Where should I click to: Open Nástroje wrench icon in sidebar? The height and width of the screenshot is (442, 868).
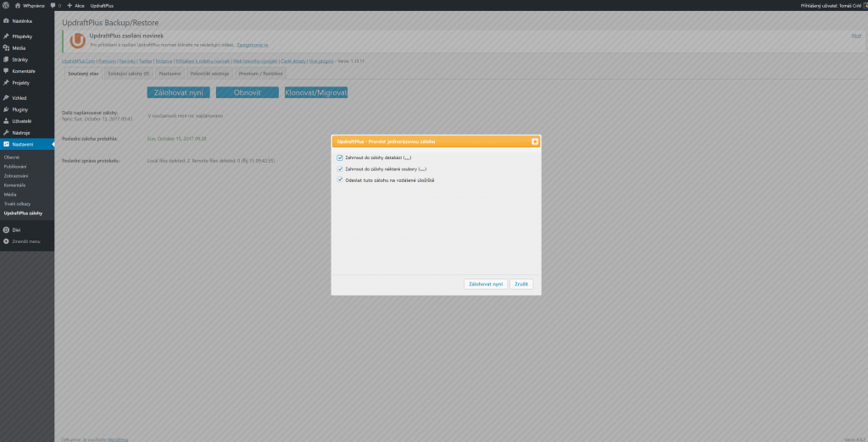coord(6,132)
